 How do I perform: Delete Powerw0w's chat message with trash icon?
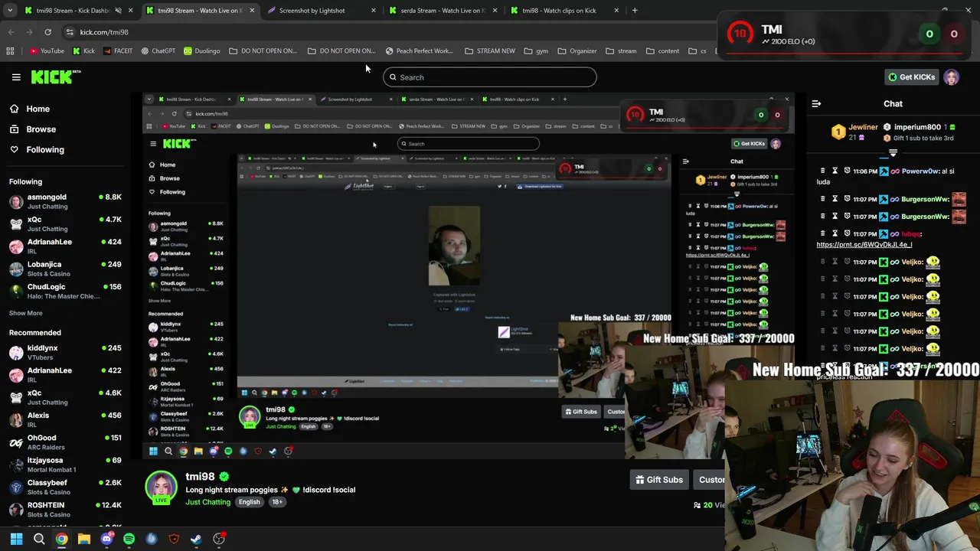pyautogui.click(x=823, y=171)
